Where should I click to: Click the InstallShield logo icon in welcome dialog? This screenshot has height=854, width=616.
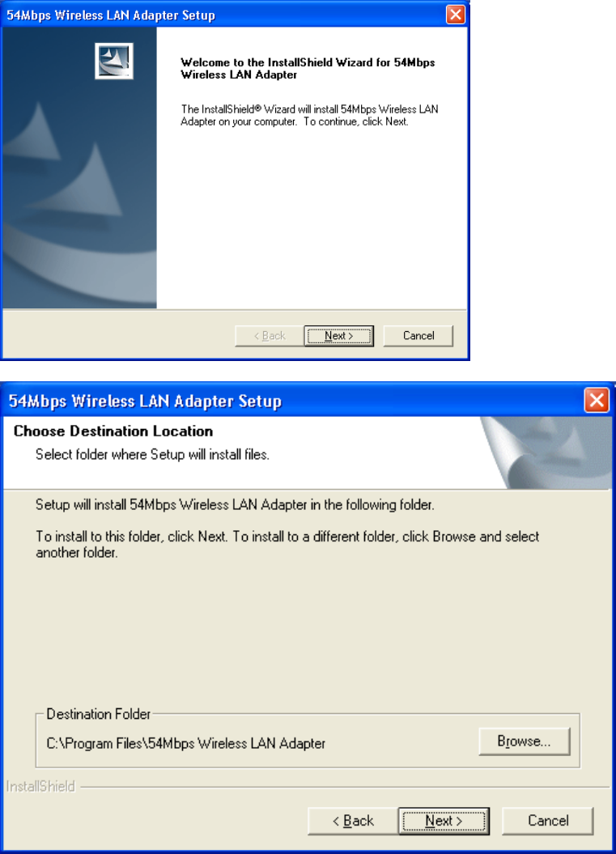pyautogui.click(x=114, y=61)
